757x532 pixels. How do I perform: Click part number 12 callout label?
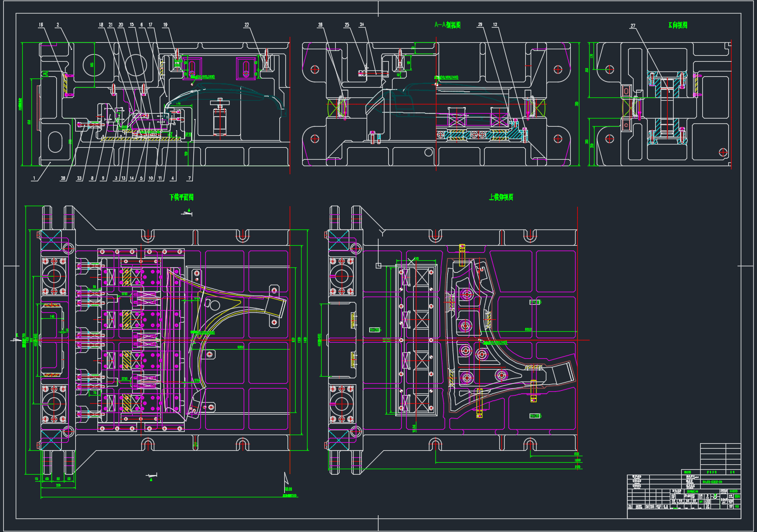(x=495, y=25)
